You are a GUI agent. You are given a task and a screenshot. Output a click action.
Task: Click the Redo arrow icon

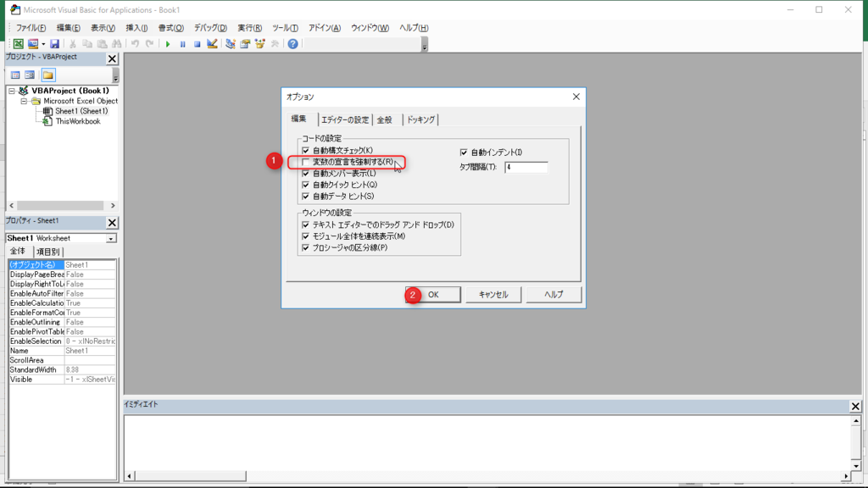tap(149, 44)
